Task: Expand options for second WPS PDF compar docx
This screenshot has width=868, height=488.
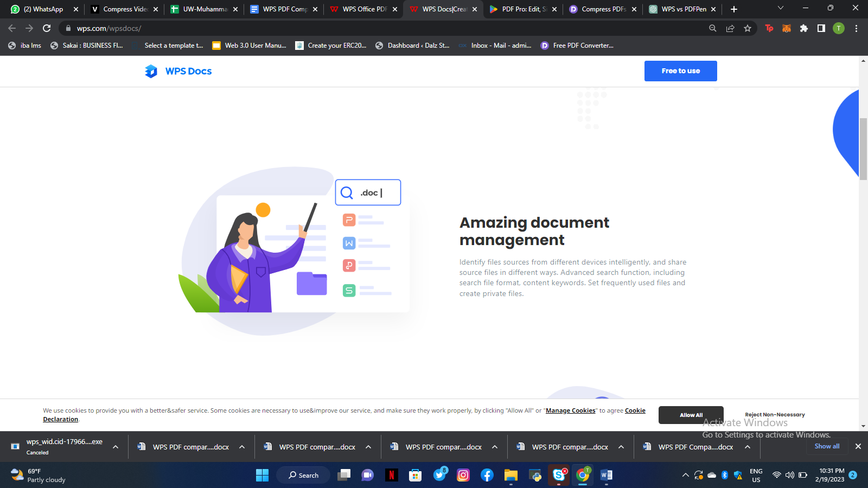Action: pos(368,447)
